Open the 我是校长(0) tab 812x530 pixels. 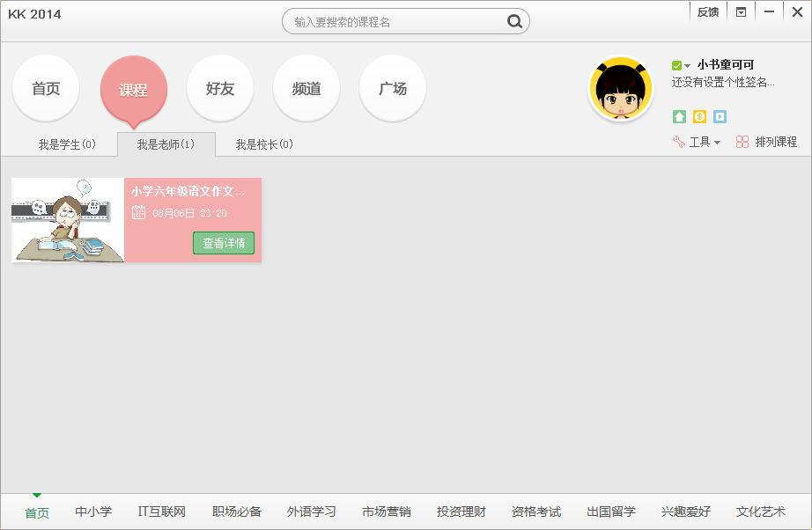click(x=264, y=142)
